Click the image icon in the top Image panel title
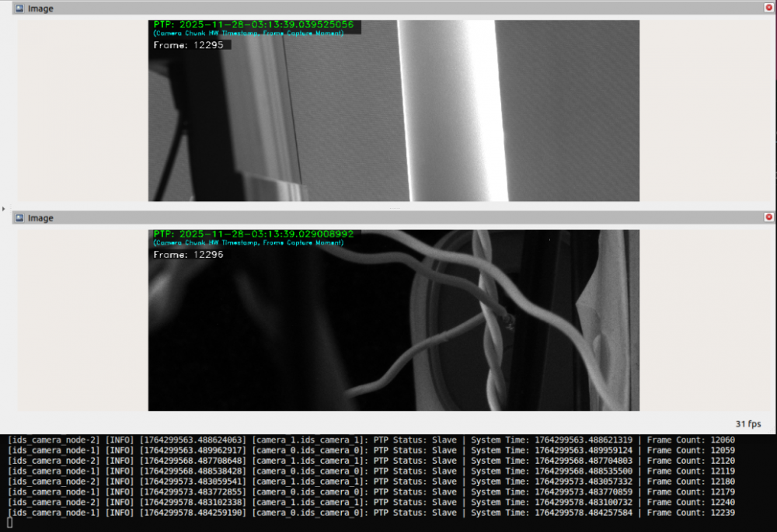Screen dimensions: 777x532 pos(19,9)
